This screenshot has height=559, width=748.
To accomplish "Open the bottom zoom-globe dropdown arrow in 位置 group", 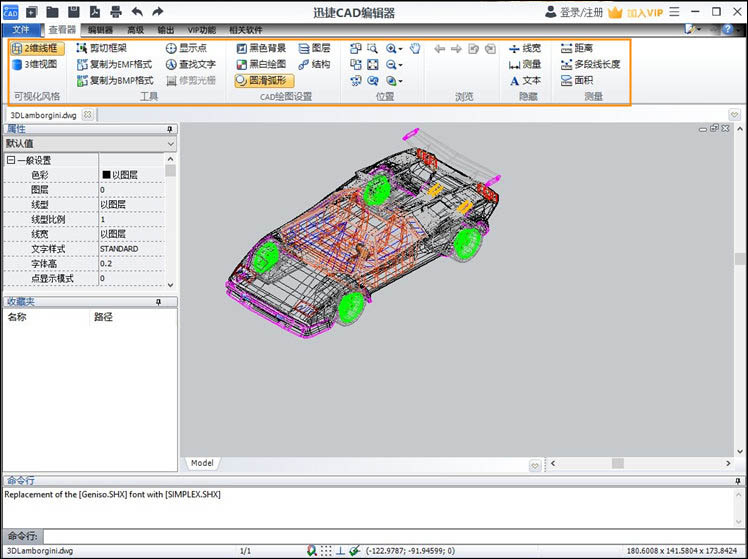I will click(400, 81).
